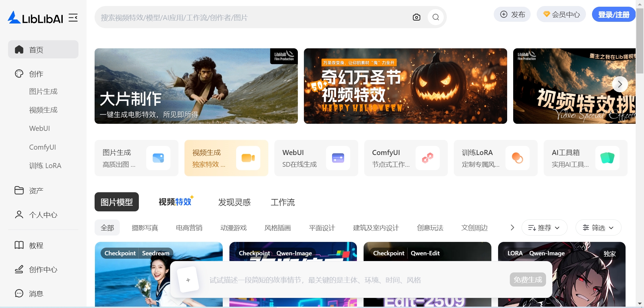Collapse the sidebar using the menu icon
The image size is (644, 308).
(x=73, y=18)
